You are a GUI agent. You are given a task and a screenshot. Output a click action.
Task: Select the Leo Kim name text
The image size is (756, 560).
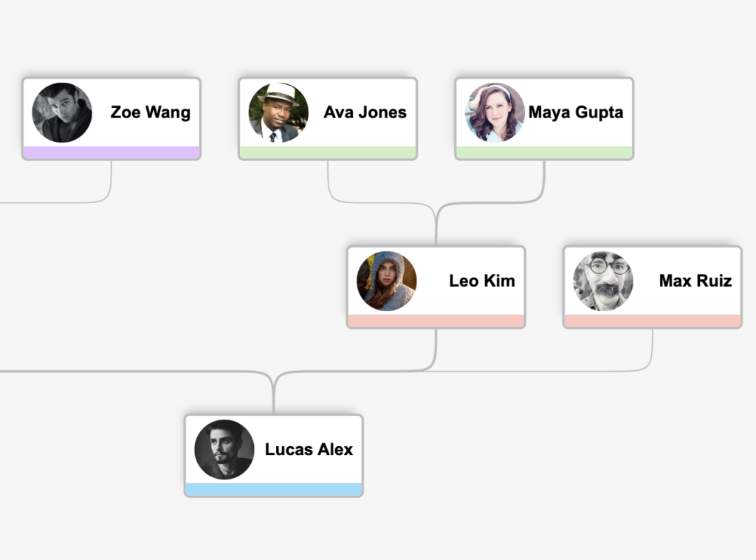(482, 281)
